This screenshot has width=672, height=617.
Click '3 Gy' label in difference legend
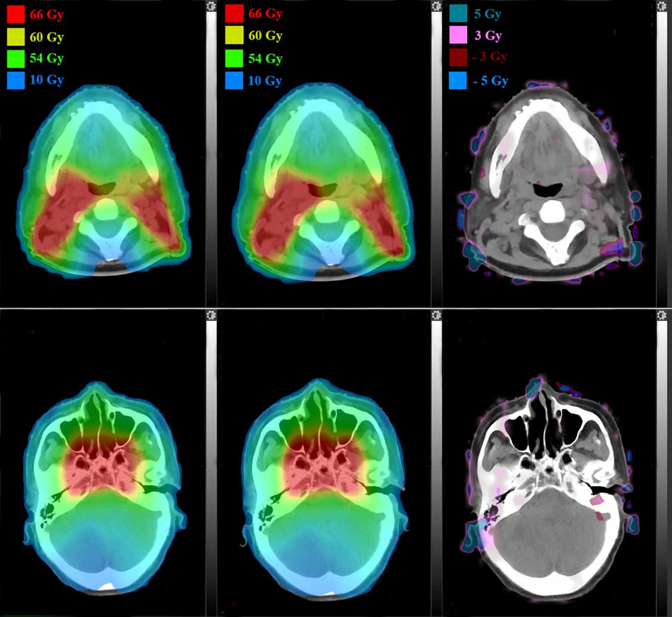pos(487,36)
